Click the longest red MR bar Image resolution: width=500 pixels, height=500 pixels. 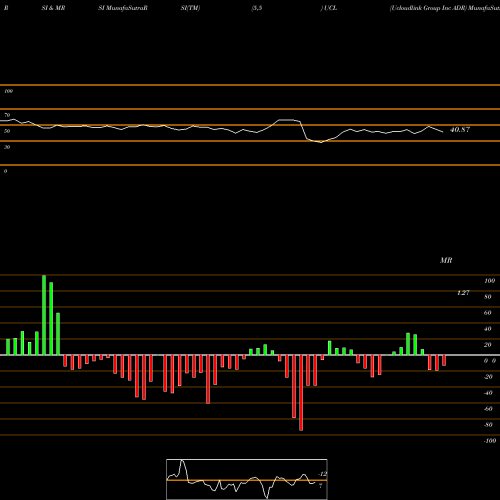pos(301,393)
